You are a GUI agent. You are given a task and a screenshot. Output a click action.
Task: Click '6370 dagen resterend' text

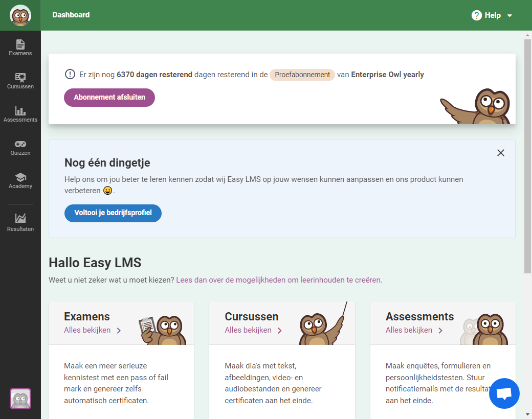[x=154, y=75]
